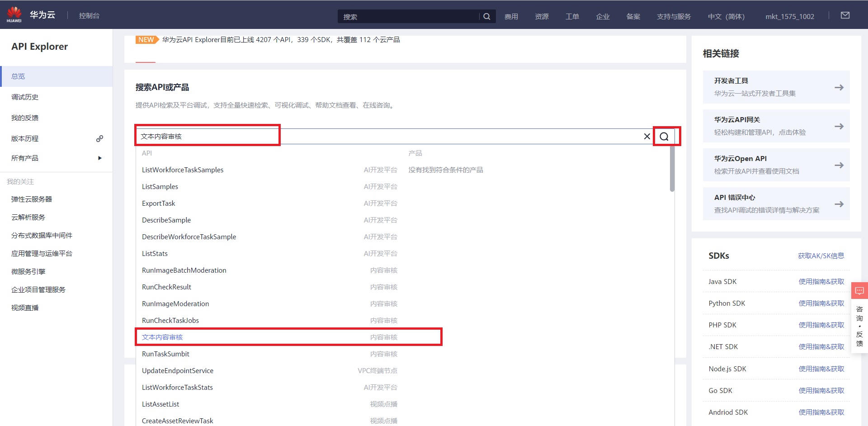
Task: Click the search results dropdown scrollbar
Action: [672, 168]
